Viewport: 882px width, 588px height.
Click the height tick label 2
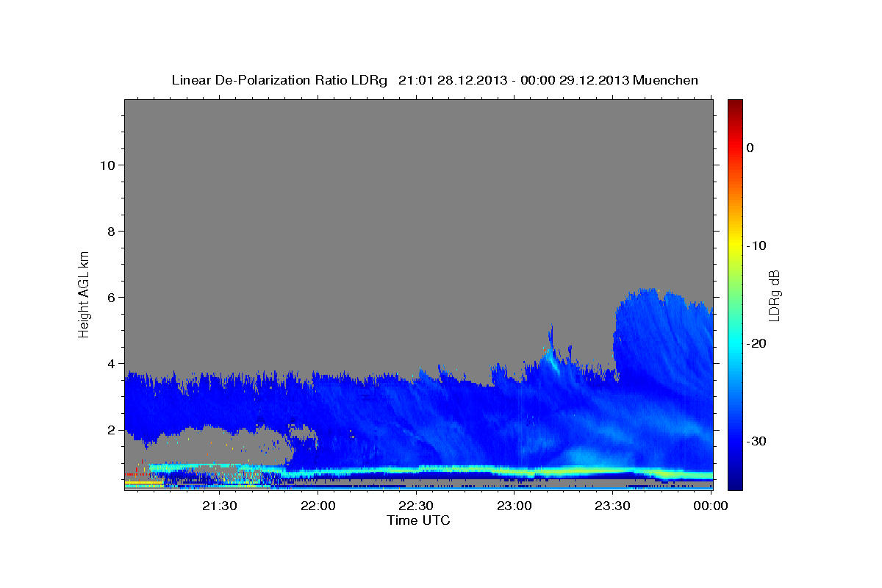(110, 429)
